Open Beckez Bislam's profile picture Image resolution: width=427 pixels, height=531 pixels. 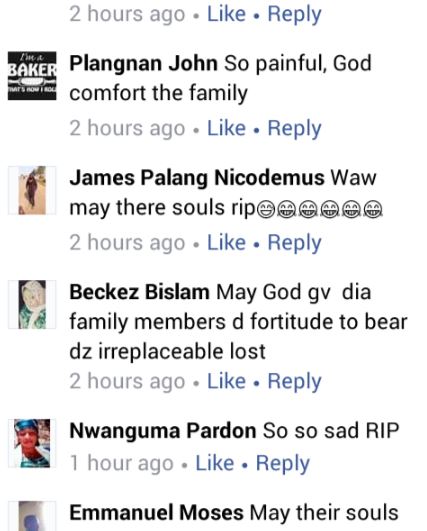pos(32,304)
